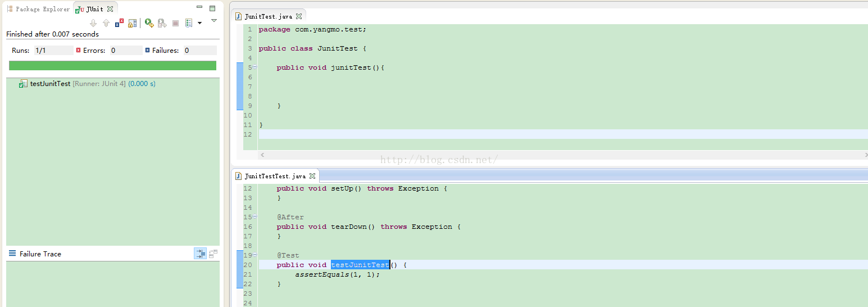Click the left scroll arrow in JunitTest.java
The width and height of the screenshot is (868, 307).
pyautogui.click(x=262, y=155)
